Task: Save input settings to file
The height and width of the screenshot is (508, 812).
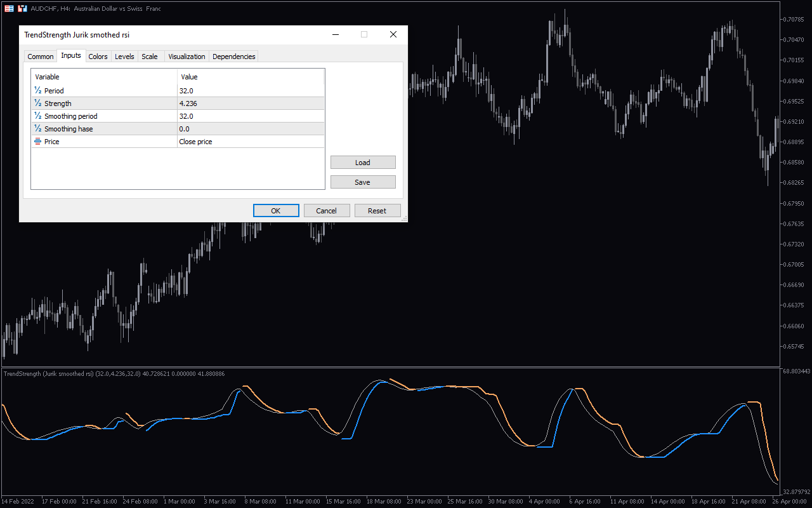Action: 363,182
